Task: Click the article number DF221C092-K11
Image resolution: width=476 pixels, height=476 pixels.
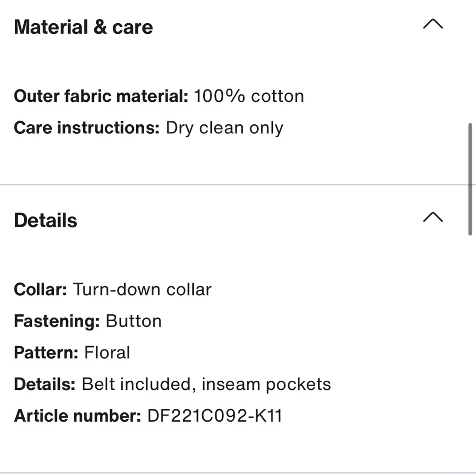Action: (215, 416)
